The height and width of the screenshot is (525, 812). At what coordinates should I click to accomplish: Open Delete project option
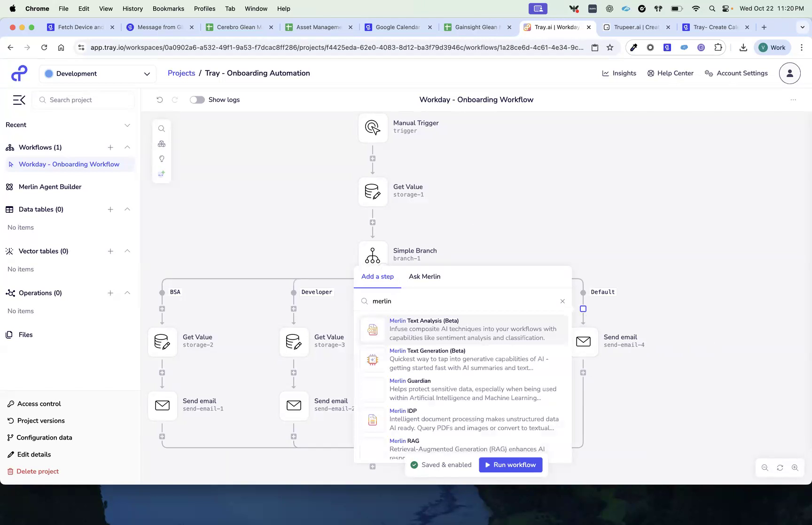tap(37, 471)
